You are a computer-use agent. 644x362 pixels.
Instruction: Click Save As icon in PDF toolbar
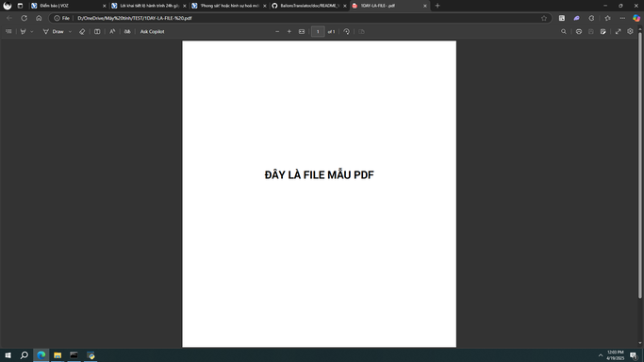pyautogui.click(x=603, y=32)
